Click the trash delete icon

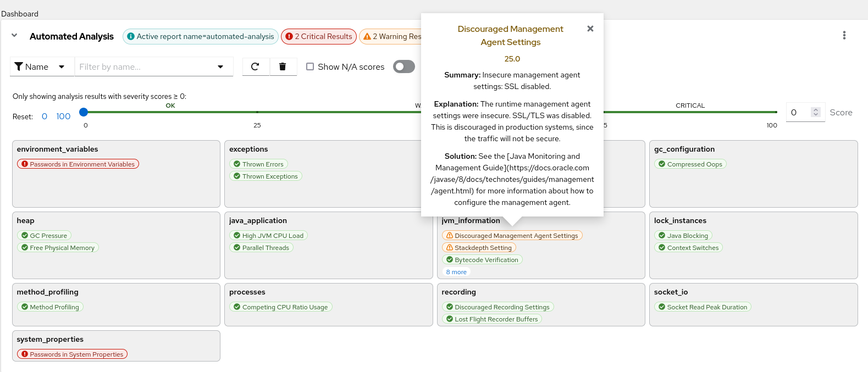click(x=283, y=66)
